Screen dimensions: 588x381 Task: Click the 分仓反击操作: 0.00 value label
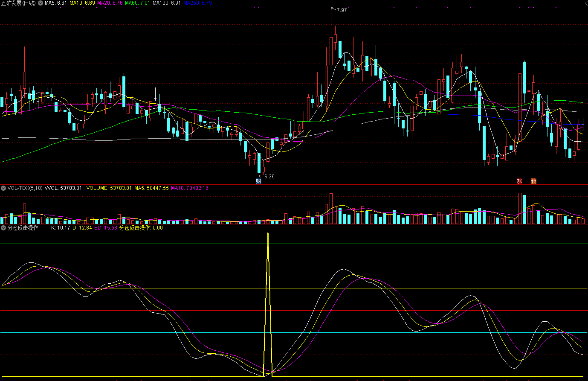(141, 228)
